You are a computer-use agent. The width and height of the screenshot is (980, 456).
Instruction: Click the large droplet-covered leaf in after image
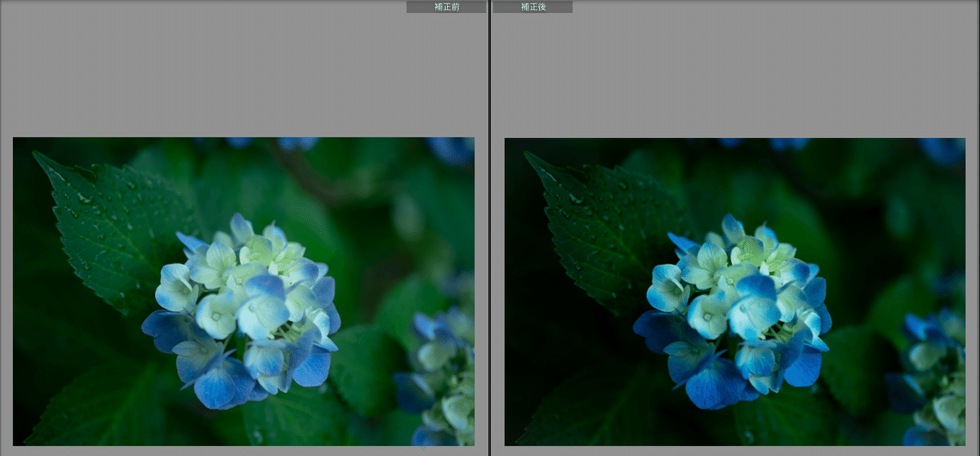pos(606,230)
